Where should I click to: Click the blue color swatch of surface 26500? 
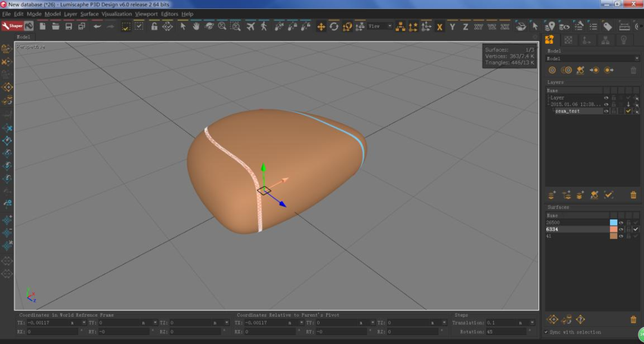(614, 222)
